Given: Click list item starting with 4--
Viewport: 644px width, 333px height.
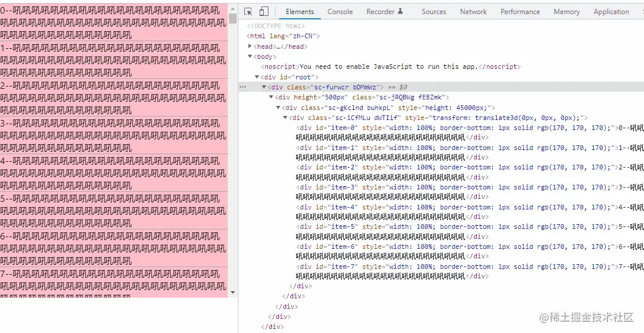Looking at the screenshot, I should [114, 173].
